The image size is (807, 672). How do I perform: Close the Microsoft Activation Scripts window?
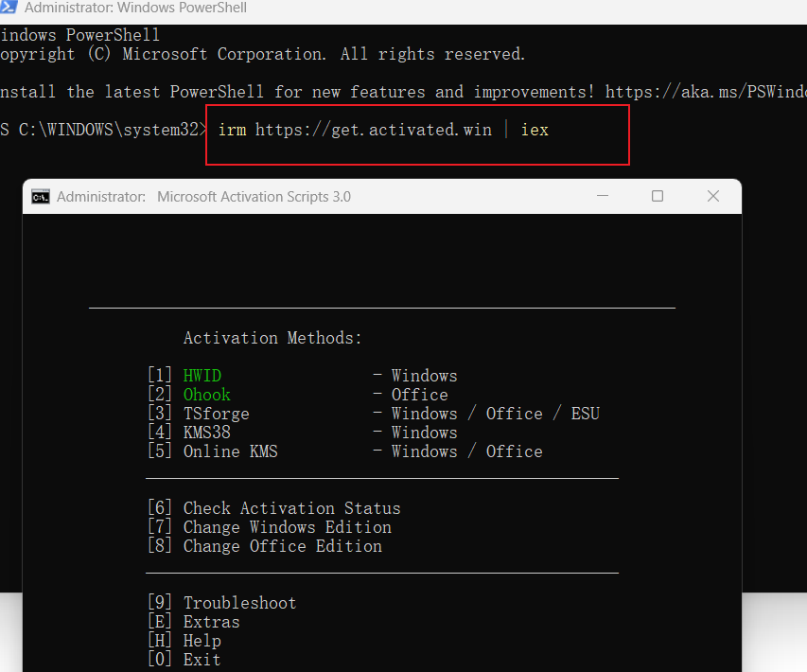712,196
